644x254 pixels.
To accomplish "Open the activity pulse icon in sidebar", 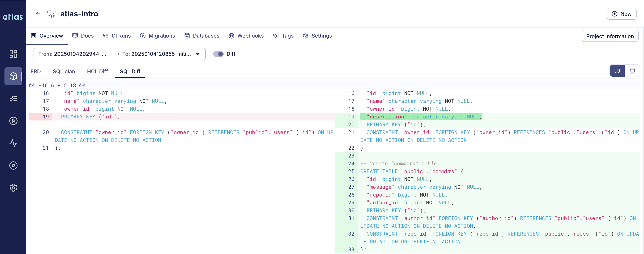I will [x=13, y=143].
